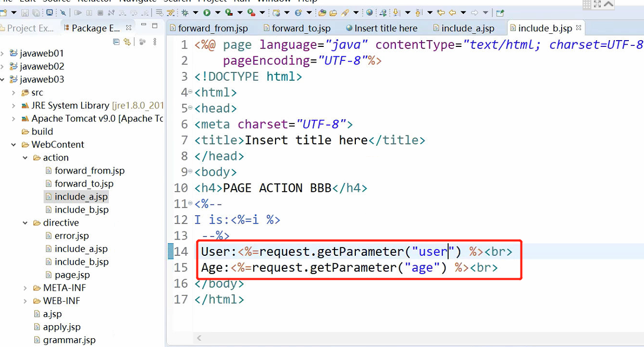Enable Link with Editor in Package Explorer

[x=127, y=42]
